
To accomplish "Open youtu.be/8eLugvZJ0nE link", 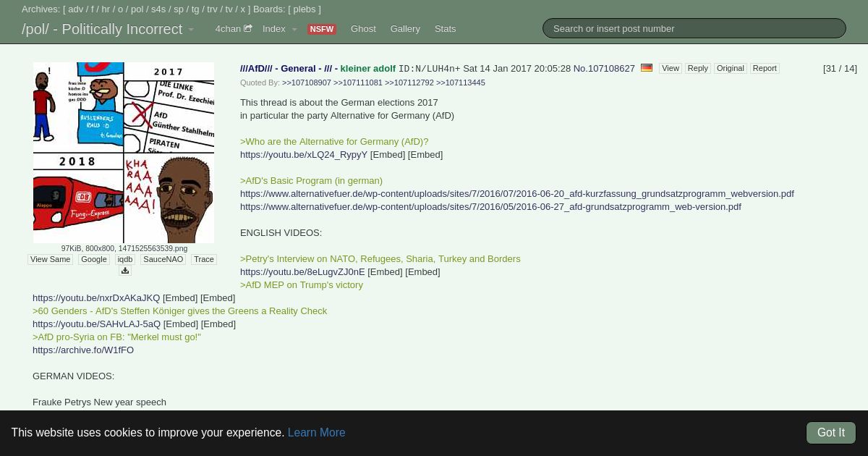I will coord(302,272).
